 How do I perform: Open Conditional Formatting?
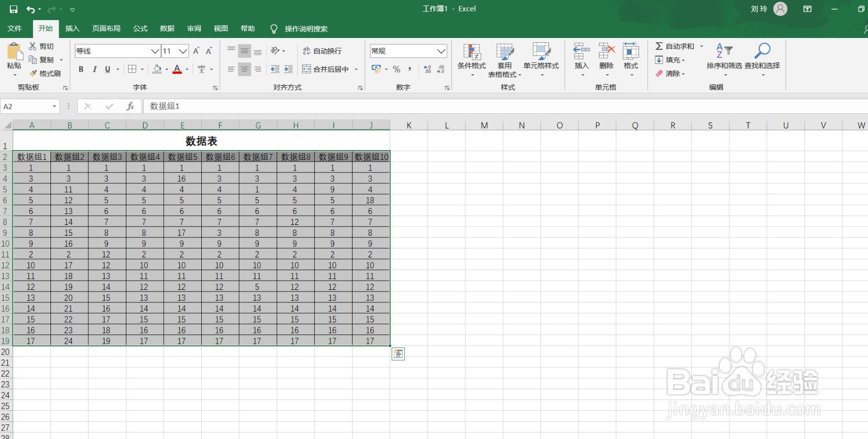(x=471, y=60)
